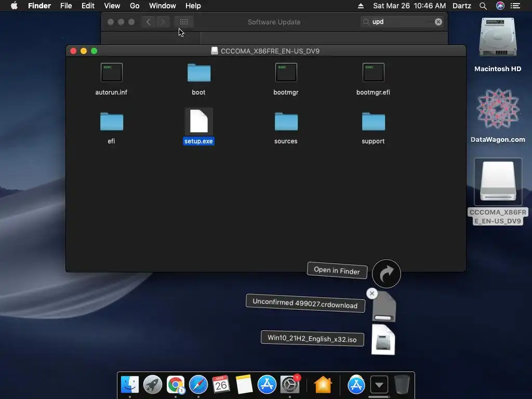Open the File menu
This screenshot has width=532, height=399.
click(66, 6)
